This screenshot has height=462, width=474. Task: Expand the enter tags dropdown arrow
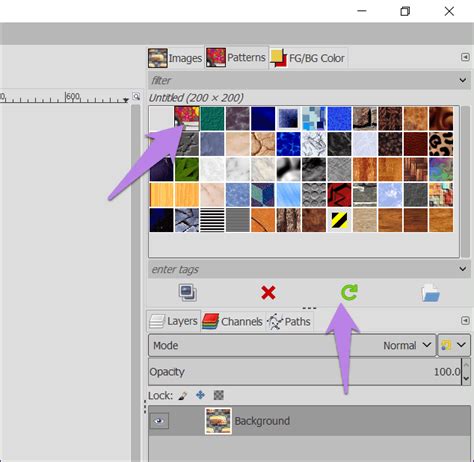point(463,269)
